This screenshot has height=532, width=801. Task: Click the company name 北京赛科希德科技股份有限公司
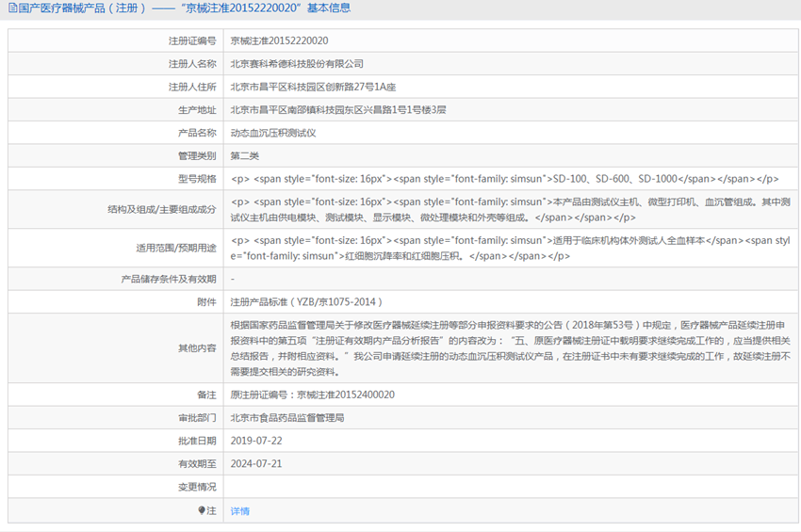pos(297,64)
